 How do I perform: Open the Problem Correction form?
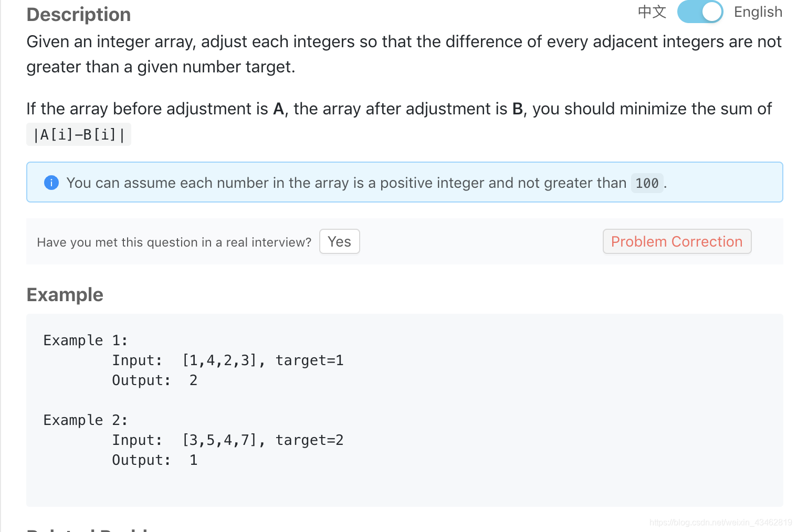[676, 241]
